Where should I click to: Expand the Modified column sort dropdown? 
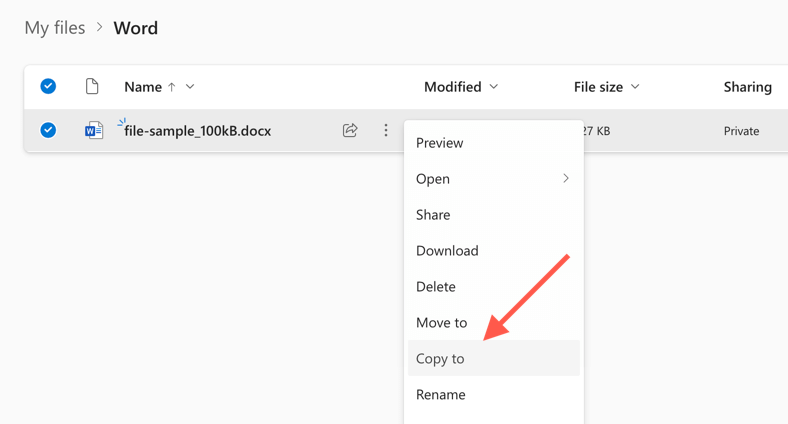[492, 87]
